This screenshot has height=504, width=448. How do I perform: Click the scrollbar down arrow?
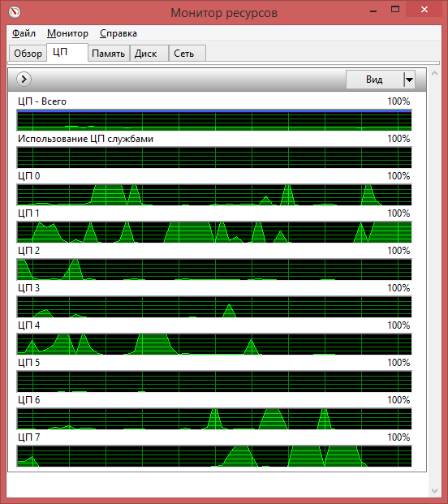click(434, 490)
